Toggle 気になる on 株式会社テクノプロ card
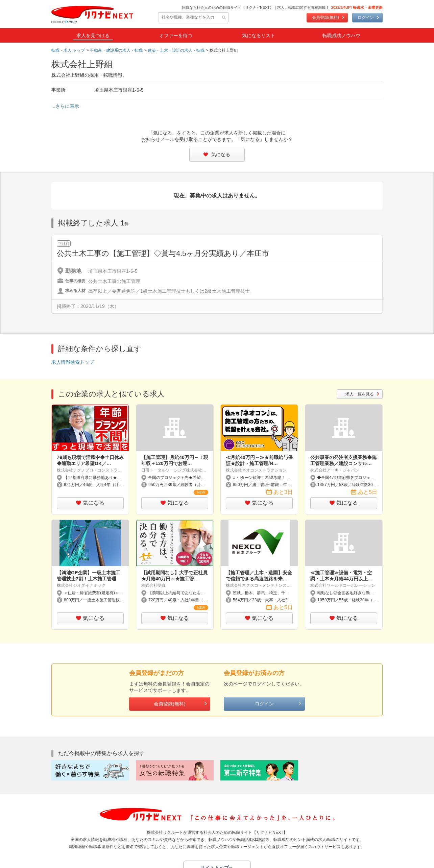434x868 pixels. point(90,503)
